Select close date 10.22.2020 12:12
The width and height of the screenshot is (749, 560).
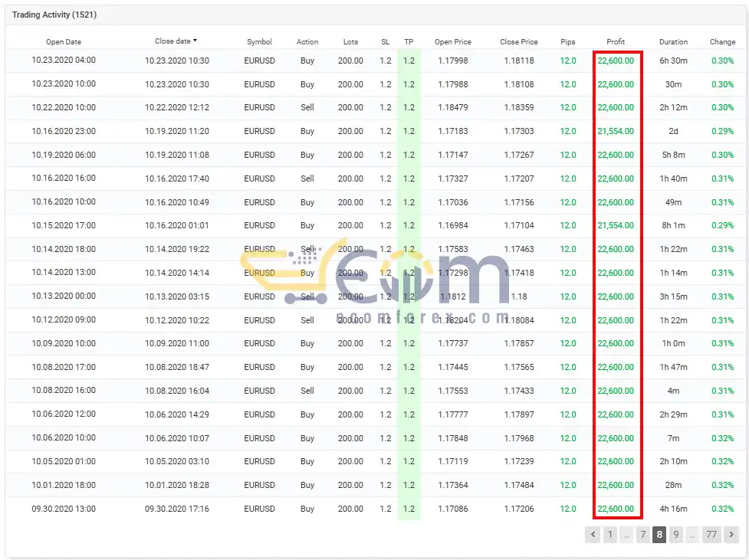coord(177,107)
